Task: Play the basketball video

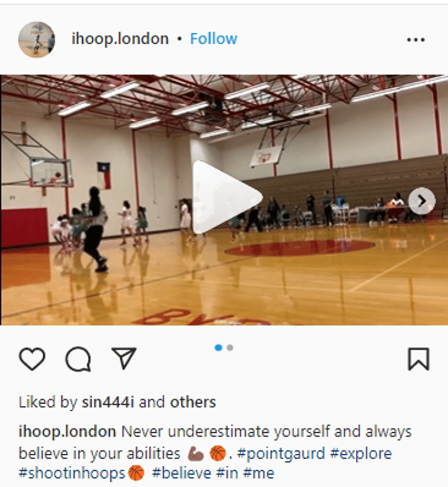Action: (x=227, y=197)
